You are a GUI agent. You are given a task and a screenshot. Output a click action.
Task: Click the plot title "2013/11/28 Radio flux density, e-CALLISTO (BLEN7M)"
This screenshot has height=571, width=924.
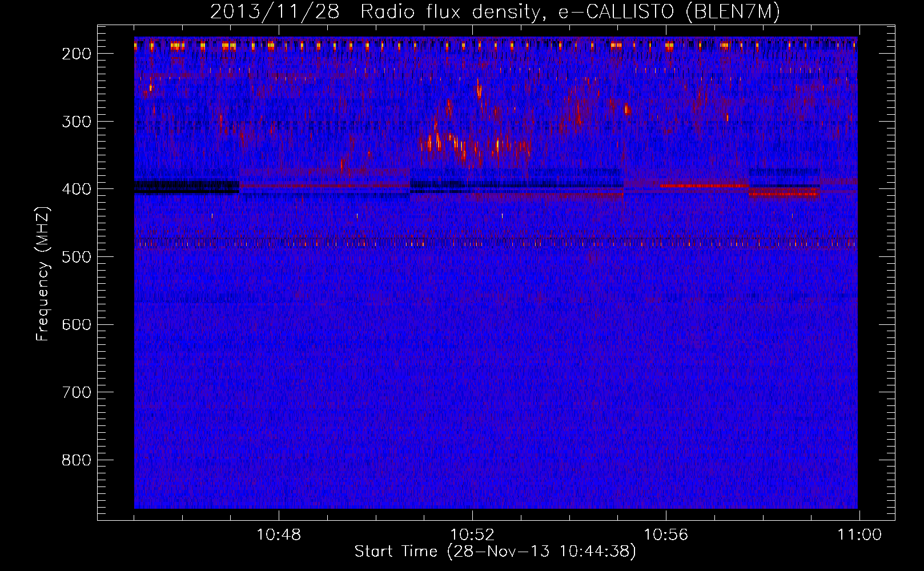click(495, 12)
